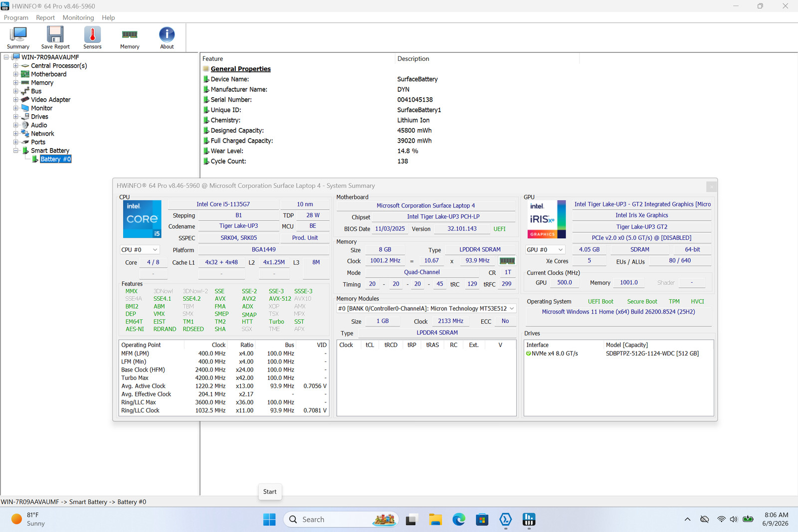Close the System Summary panel
The height and width of the screenshot is (532, 798).
[711, 186]
